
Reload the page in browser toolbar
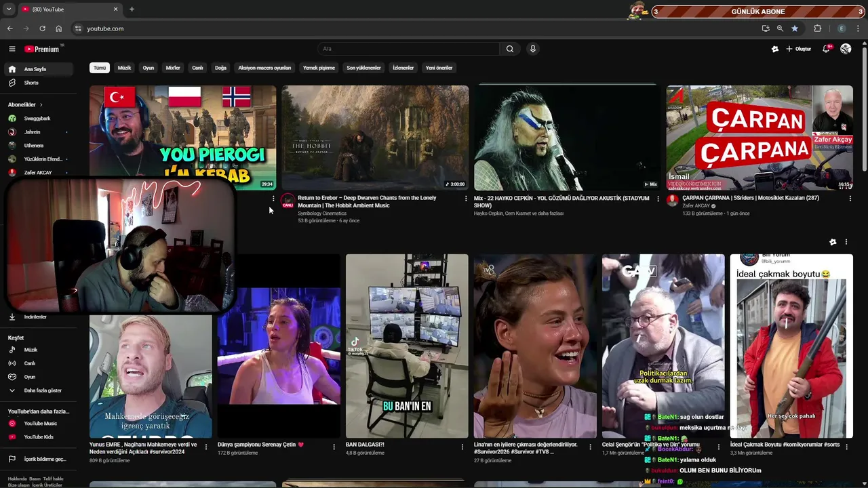click(x=42, y=28)
